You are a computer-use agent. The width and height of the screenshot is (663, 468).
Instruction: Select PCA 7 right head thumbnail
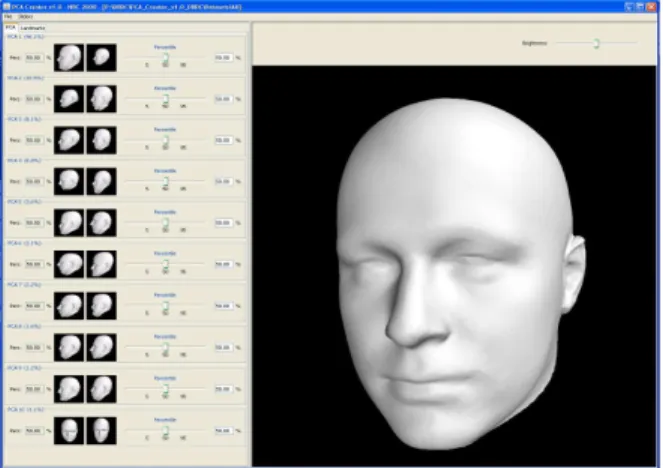101,306
